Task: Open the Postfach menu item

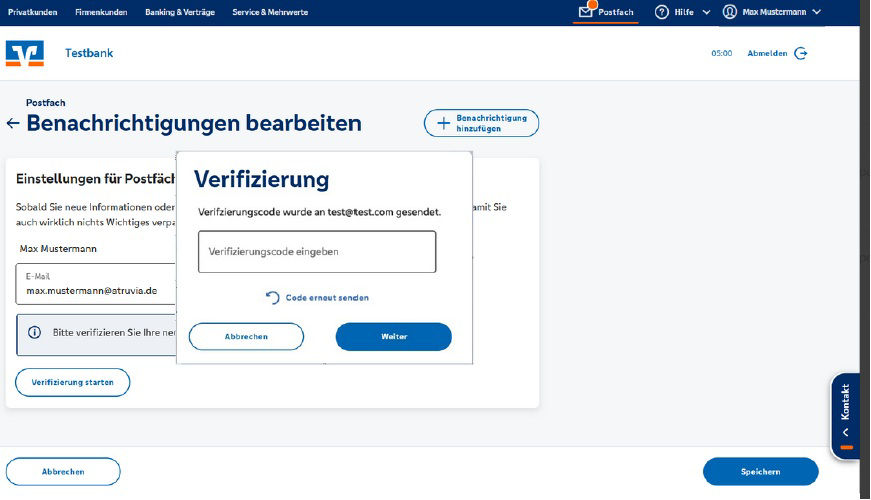Action: pos(615,12)
